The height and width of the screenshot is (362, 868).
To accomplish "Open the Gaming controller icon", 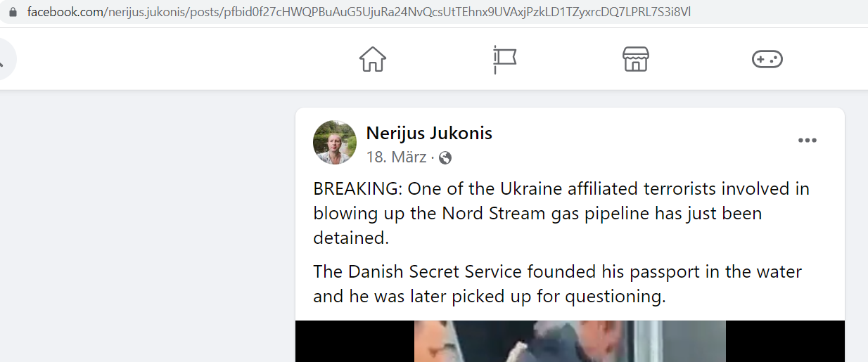I will [767, 59].
